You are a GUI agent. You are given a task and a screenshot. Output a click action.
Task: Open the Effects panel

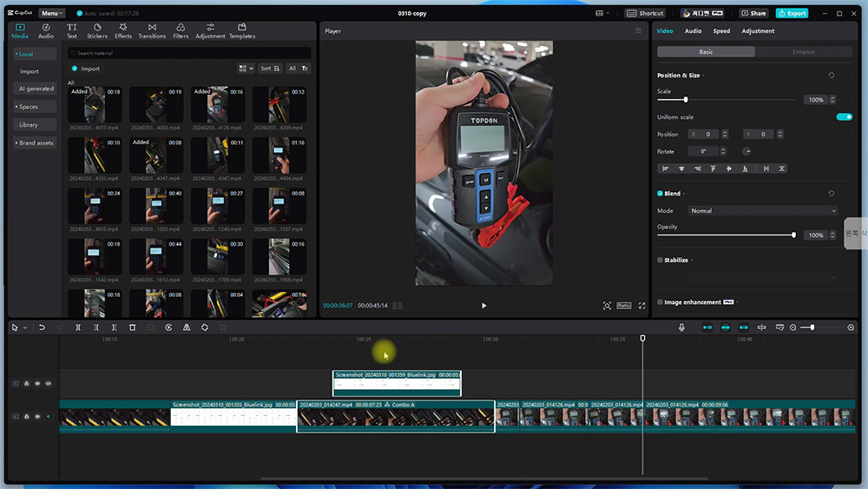[x=123, y=30]
